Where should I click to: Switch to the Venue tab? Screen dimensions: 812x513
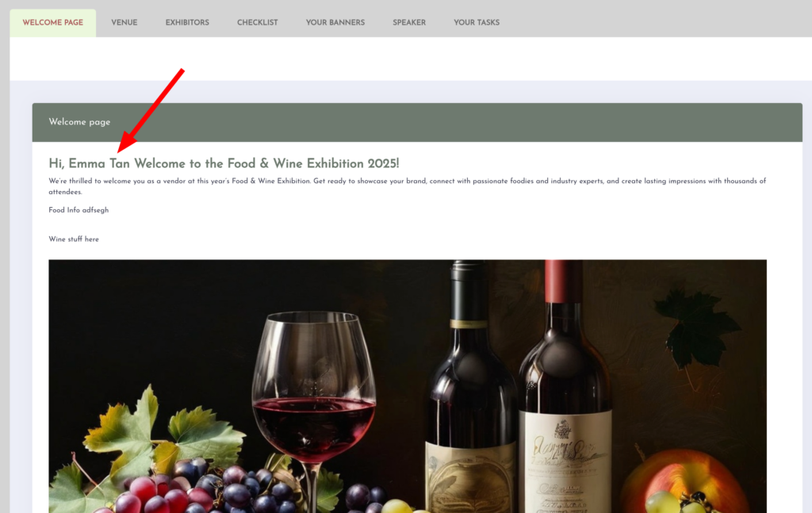click(x=124, y=23)
